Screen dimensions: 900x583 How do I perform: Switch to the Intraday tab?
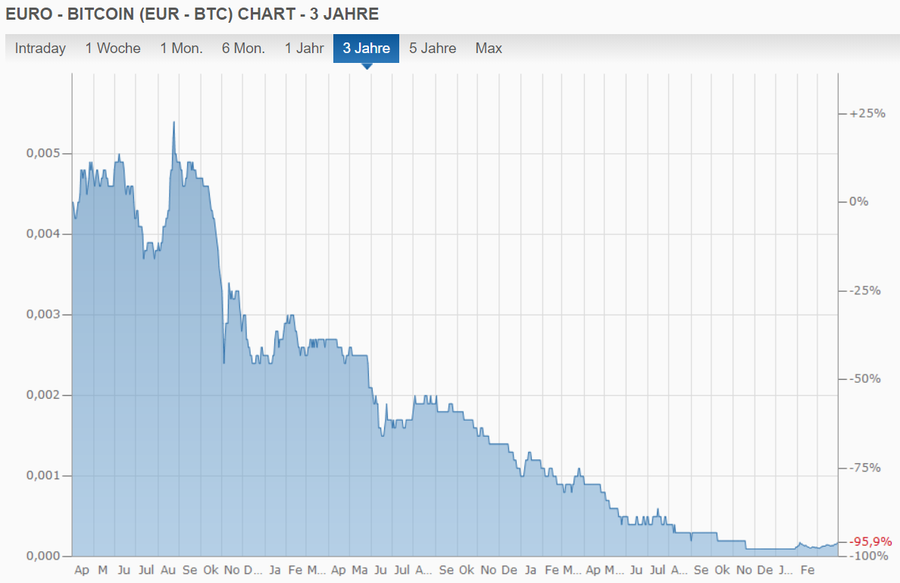pos(40,48)
